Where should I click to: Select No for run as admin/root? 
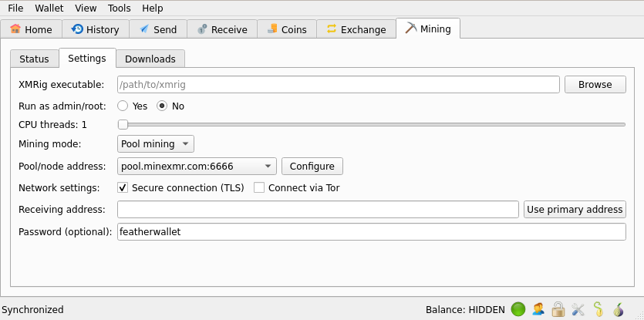pos(171,106)
